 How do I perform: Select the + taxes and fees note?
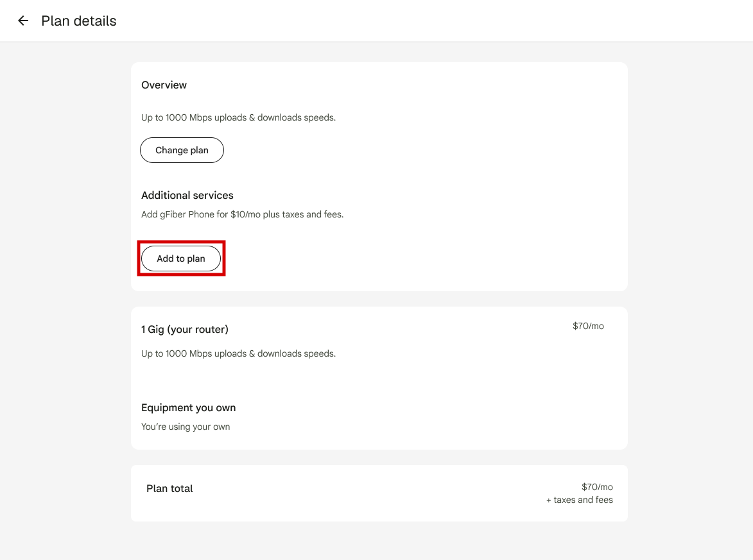point(580,500)
